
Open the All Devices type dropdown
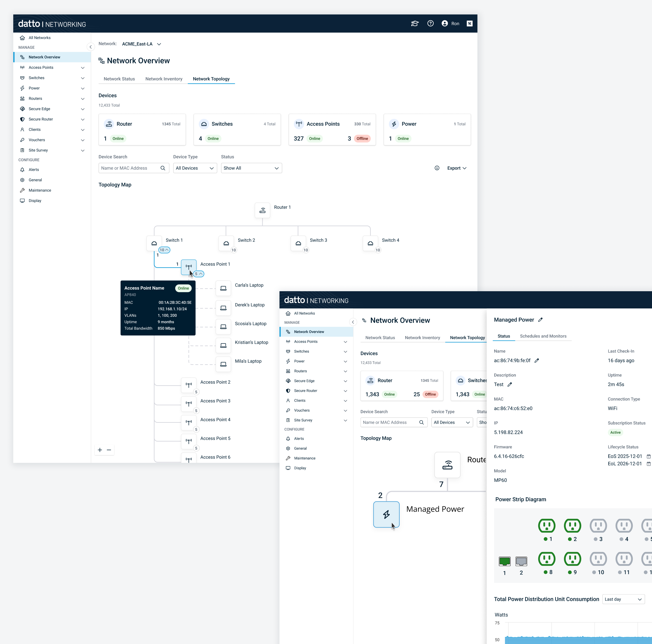[x=195, y=168]
